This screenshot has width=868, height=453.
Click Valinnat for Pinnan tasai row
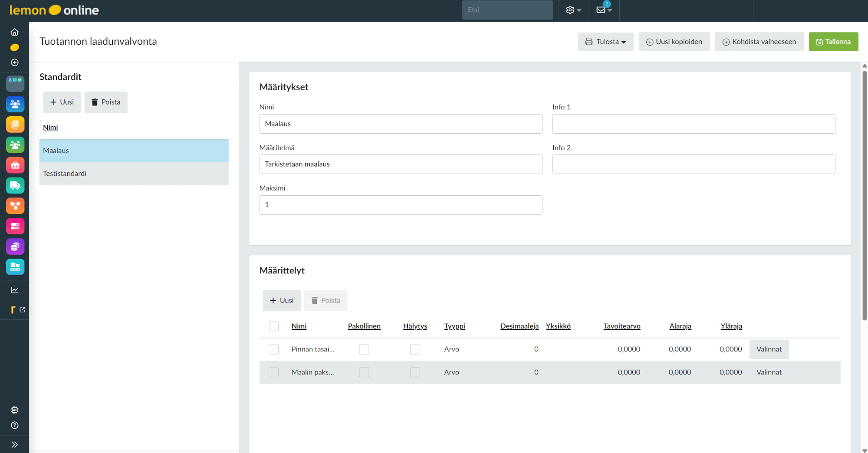click(769, 349)
